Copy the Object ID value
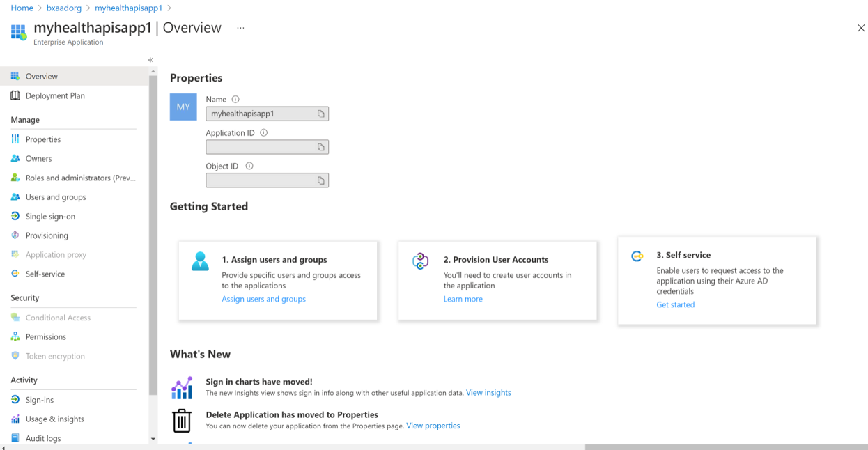 (x=321, y=180)
